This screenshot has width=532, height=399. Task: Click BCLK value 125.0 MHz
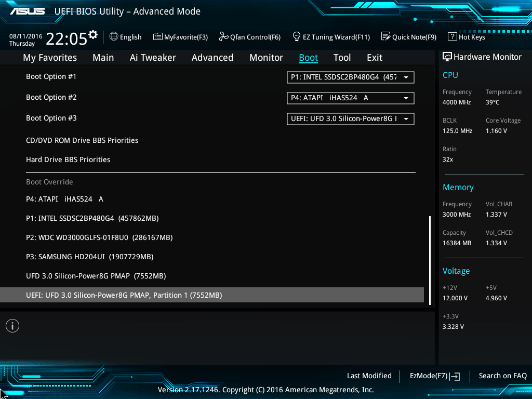click(457, 130)
